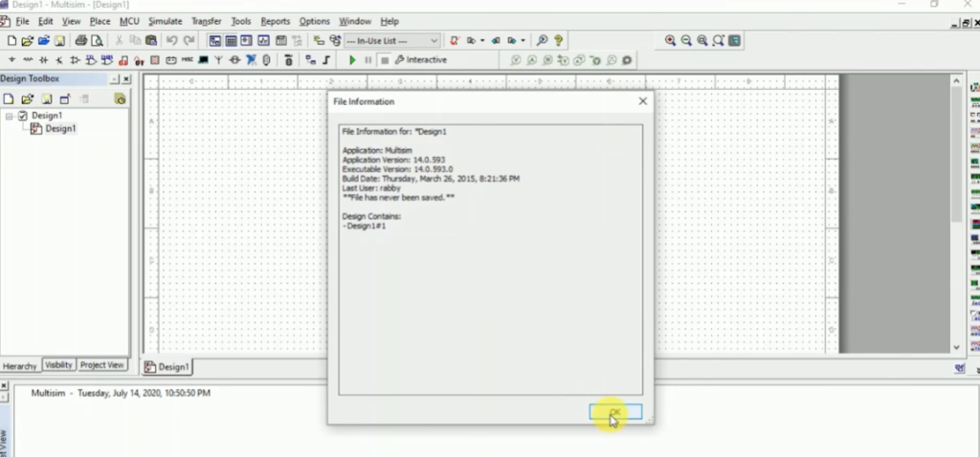Screen dimensions: 980x457
Task: Open a sample design (blue folder)
Action: (x=43, y=40)
